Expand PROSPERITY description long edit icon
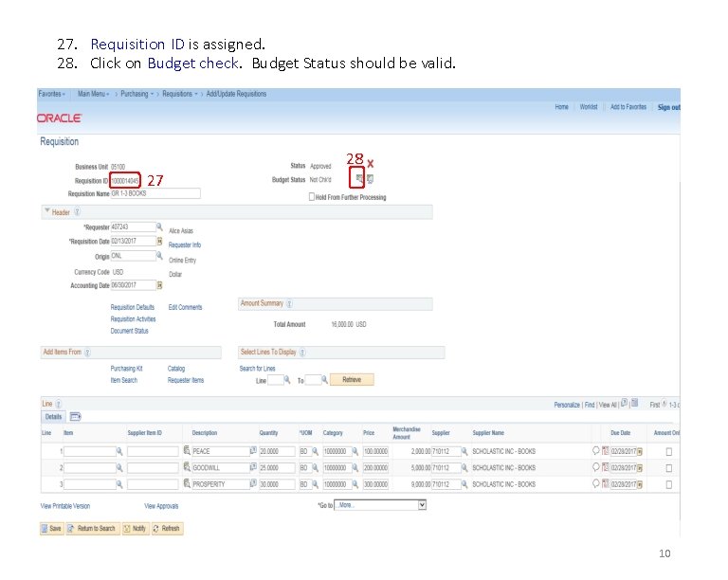This screenshot has width=728, height=580. [253, 483]
